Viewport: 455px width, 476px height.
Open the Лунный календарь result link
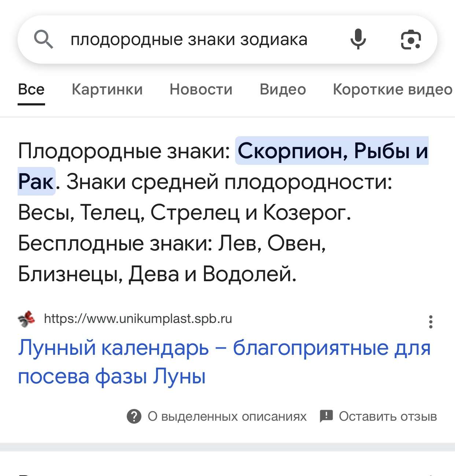coord(224,362)
